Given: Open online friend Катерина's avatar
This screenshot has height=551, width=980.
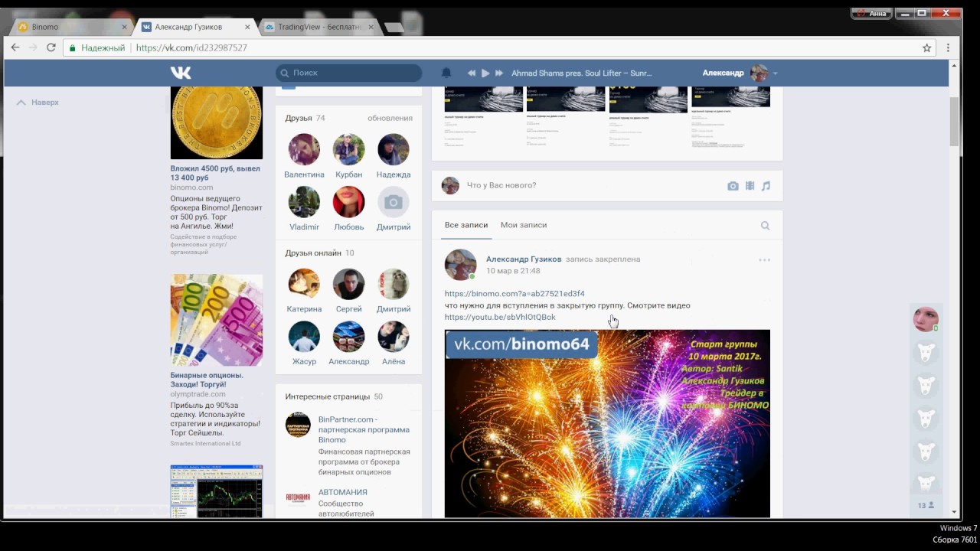Looking at the screenshot, I should coord(304,284).
